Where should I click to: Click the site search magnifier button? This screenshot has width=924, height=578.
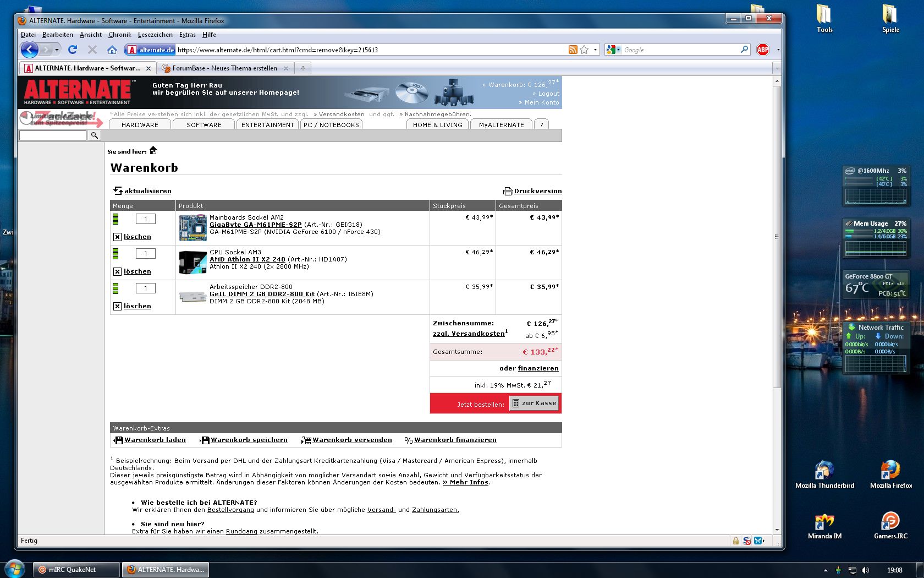(95, 135)
